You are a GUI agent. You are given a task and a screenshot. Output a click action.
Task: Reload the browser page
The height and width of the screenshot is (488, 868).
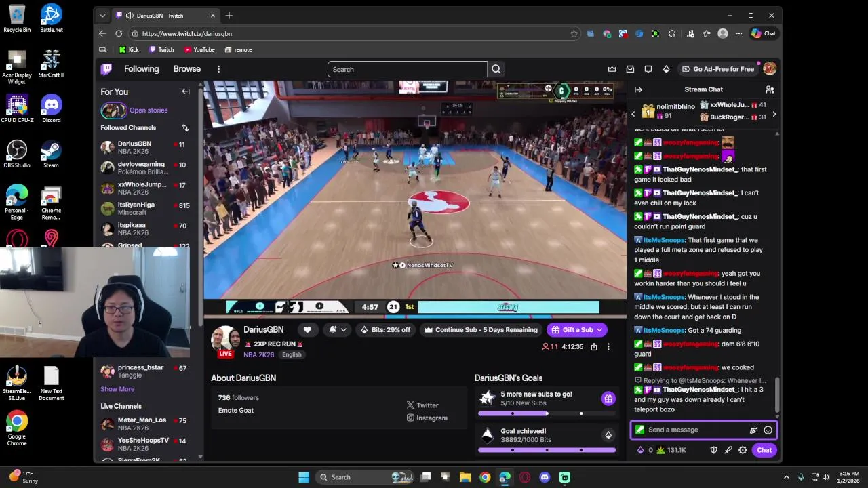[119, 33]
